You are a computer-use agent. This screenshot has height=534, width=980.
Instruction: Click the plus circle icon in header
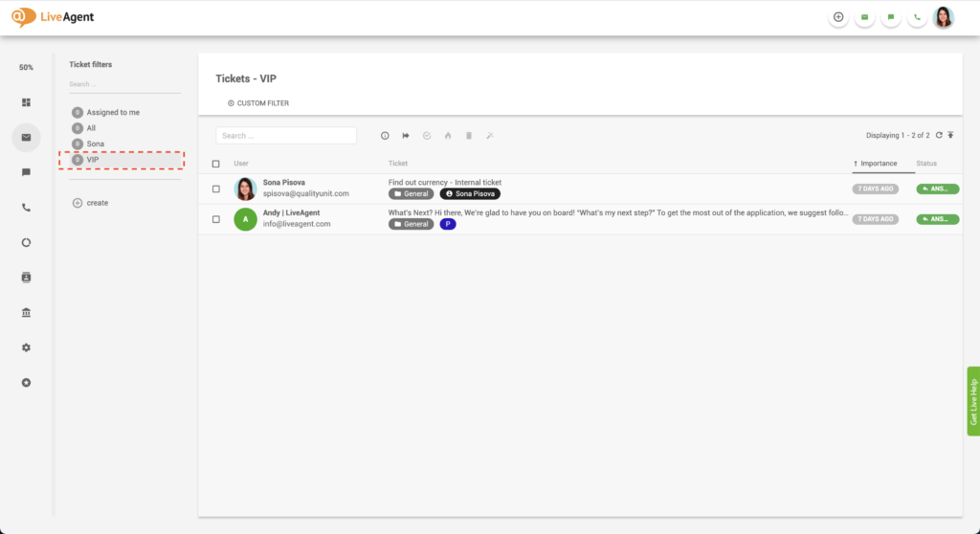838,17
